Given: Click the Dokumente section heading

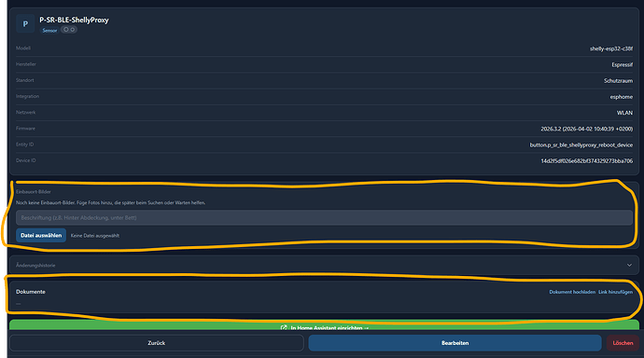Looking at the screenshot, I should tap(31, 292).
